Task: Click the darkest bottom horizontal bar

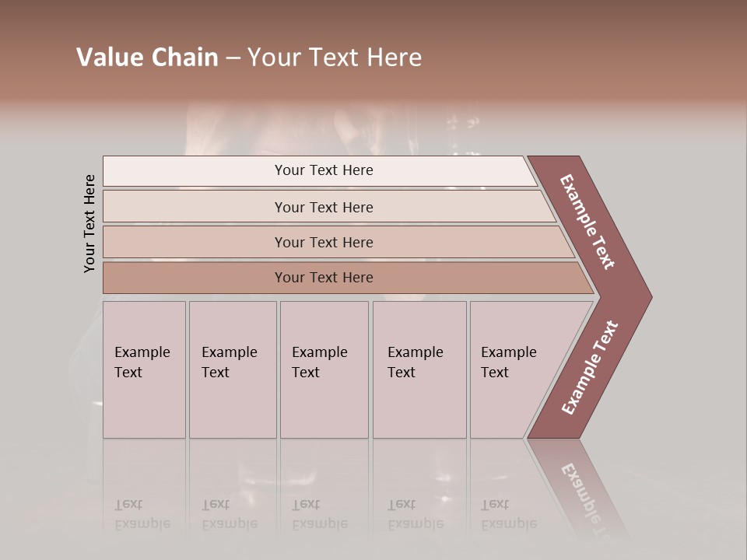Action: click(324, 278)
